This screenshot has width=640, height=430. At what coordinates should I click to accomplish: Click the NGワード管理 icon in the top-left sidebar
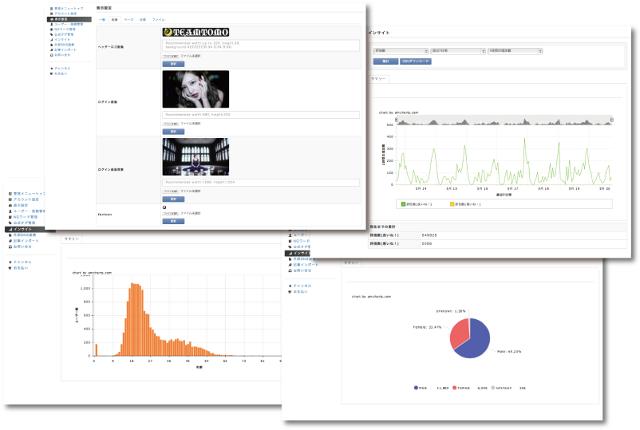tap(50, 29)
